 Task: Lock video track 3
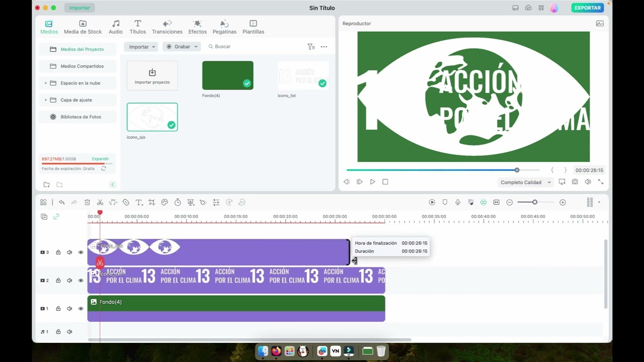point(58,252)
